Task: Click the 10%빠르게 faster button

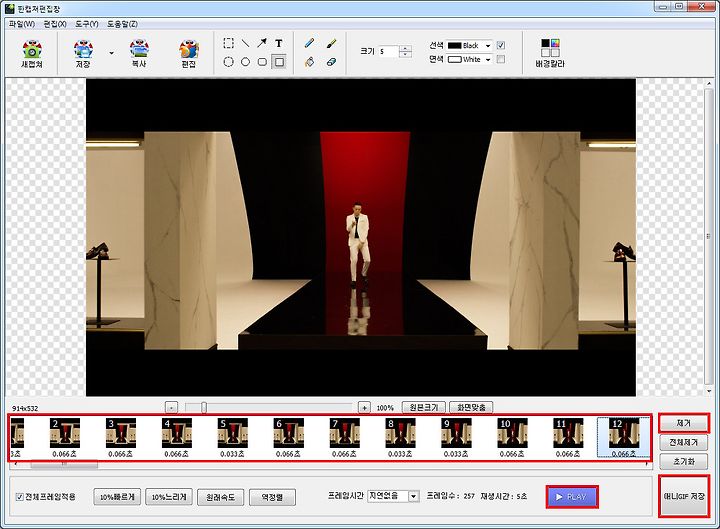Action: coord(117,497)
